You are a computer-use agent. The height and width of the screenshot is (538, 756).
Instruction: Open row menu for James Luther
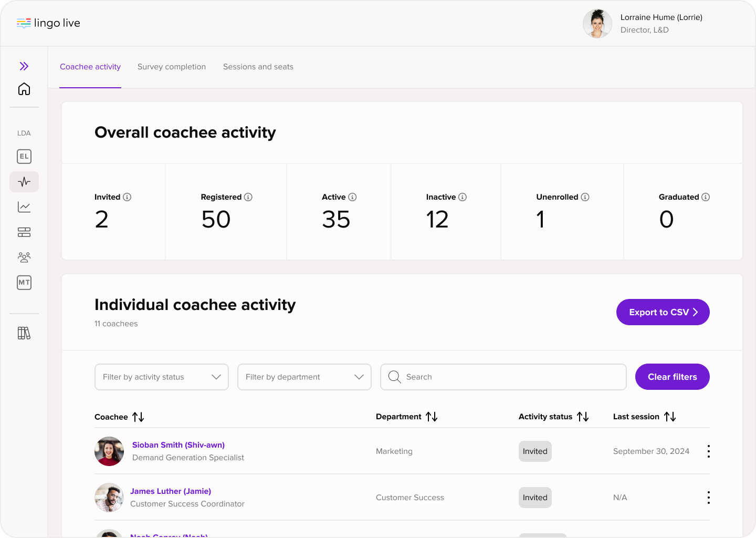point(709,498)
